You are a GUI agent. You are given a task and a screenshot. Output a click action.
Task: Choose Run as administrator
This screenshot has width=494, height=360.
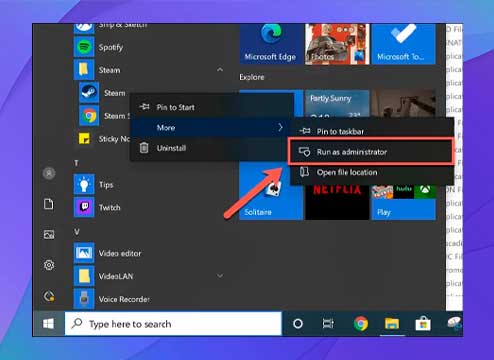(x=372, y=152)
